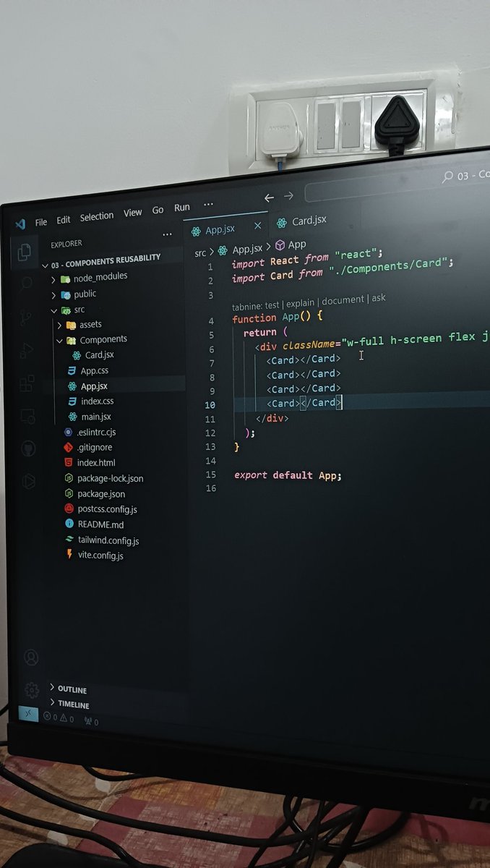
Task: Click the HTML5 icon beside index.html
Action: tap(67, 462)
